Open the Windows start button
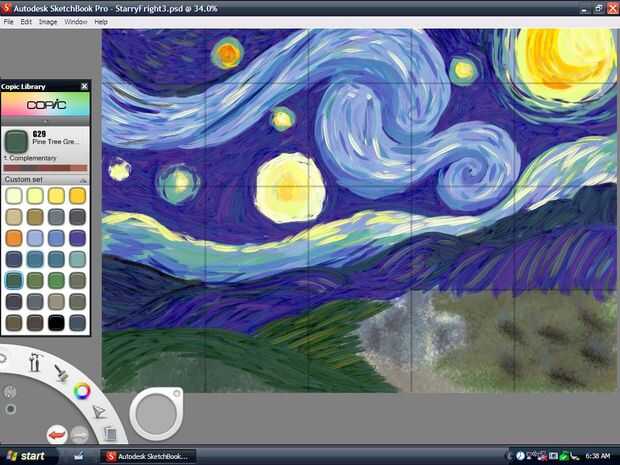The width and height of the screenshot is (620, 465). (x=26, y=456)
